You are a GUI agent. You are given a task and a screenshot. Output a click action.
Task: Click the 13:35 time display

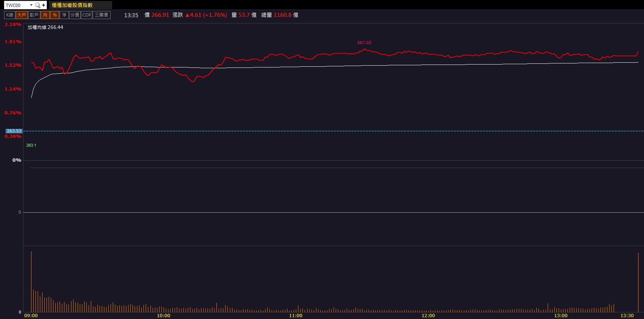[x=131, y=15]
